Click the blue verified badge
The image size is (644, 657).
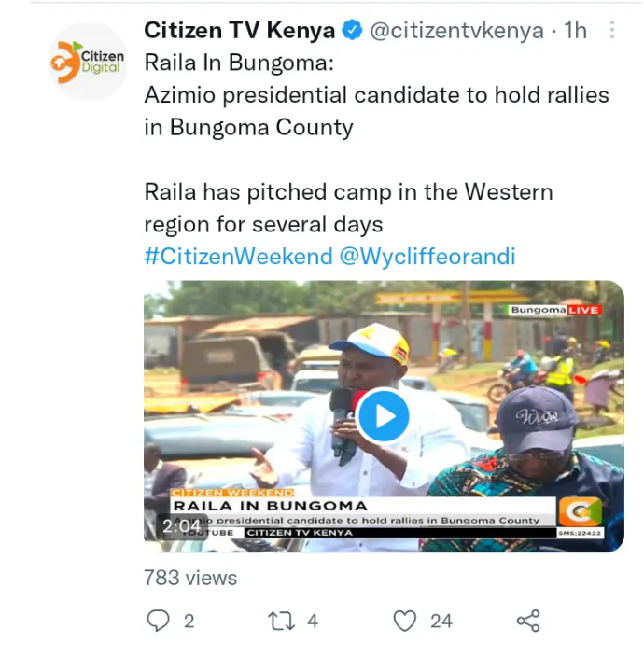(352, 30)
